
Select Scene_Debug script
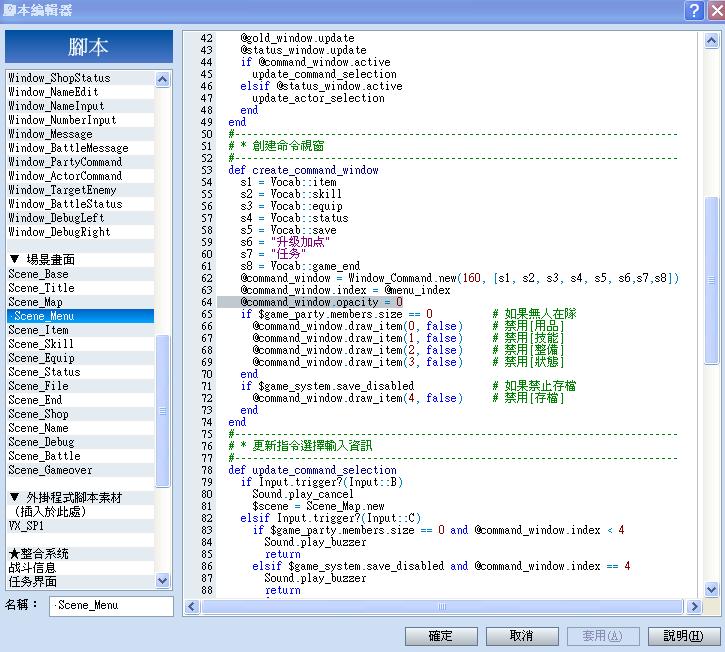(80, 442)
